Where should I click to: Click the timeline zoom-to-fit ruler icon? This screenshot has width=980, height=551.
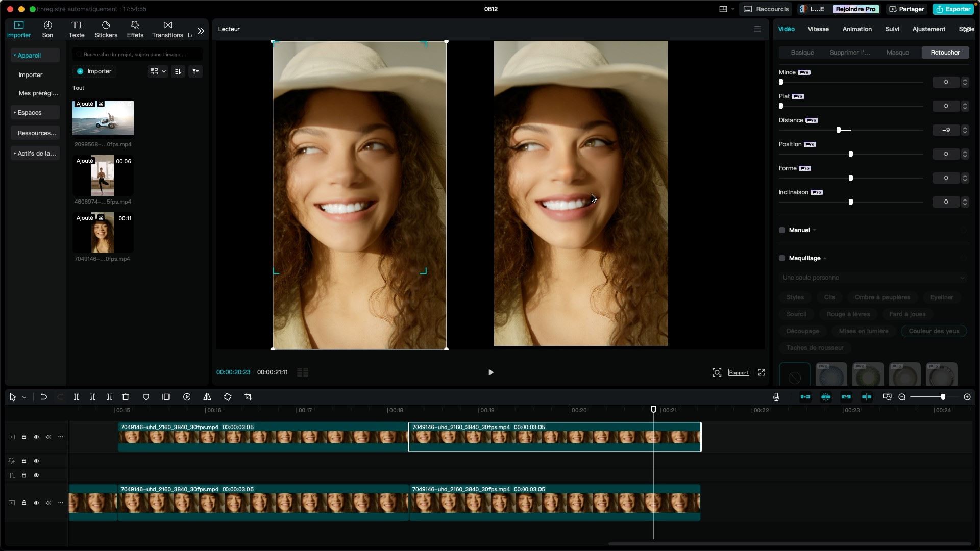click(x=887, y=397)
